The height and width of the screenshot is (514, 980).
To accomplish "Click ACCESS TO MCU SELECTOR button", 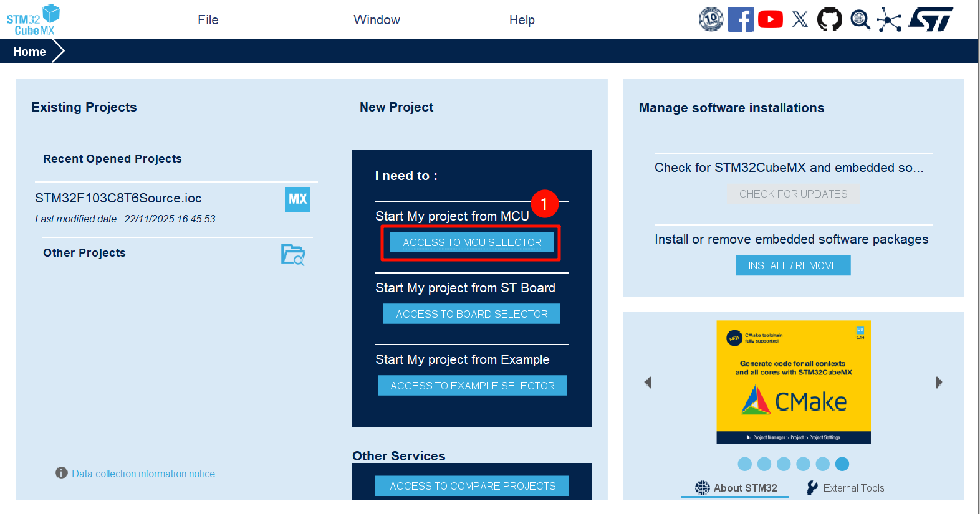I will tap(472, 242).
